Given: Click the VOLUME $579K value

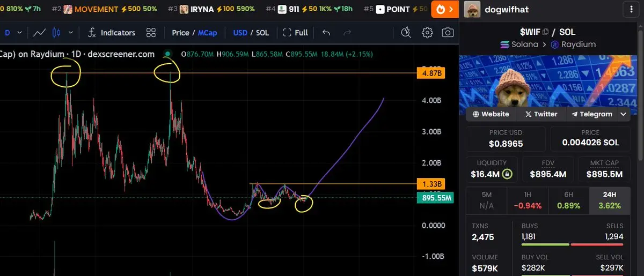Looking at the screenshot, I should click(x=484, y=268).
